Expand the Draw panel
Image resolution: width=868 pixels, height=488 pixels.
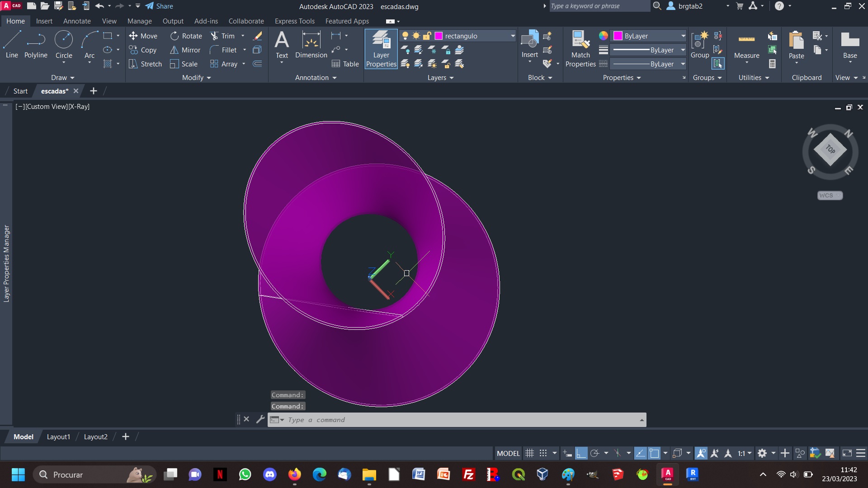62,78
